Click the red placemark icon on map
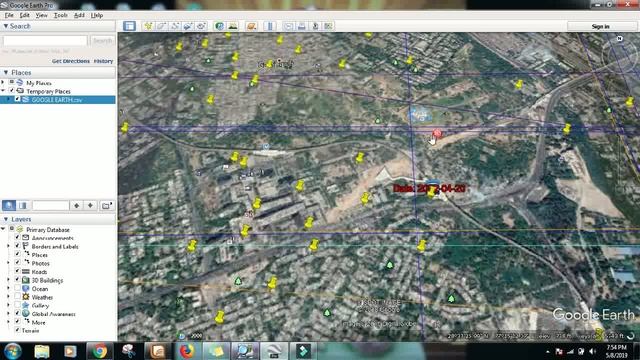The width and height of the screenshot is (640, 360). click(437, 133)
